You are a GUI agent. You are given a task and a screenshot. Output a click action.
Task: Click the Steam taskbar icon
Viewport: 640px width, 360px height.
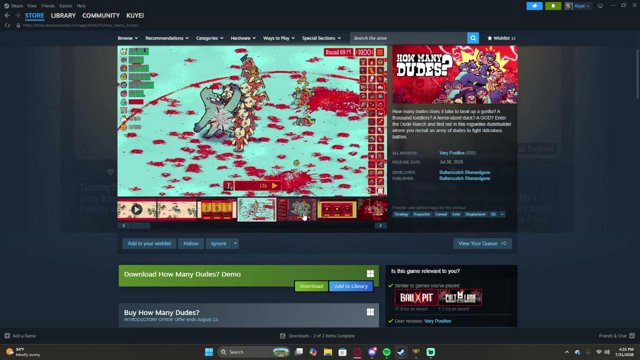tap(401, 352)
